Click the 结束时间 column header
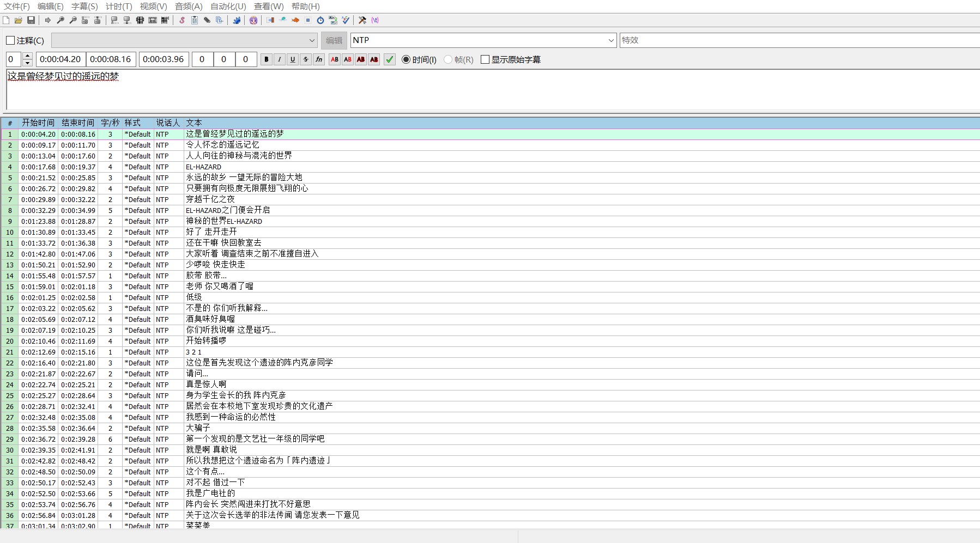 click(x=78, y=123)
